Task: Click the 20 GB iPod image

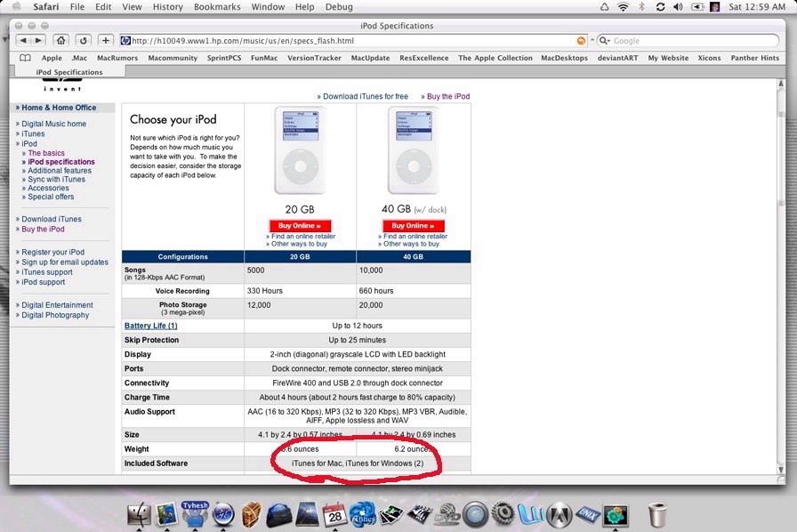Action: point(300,150)
